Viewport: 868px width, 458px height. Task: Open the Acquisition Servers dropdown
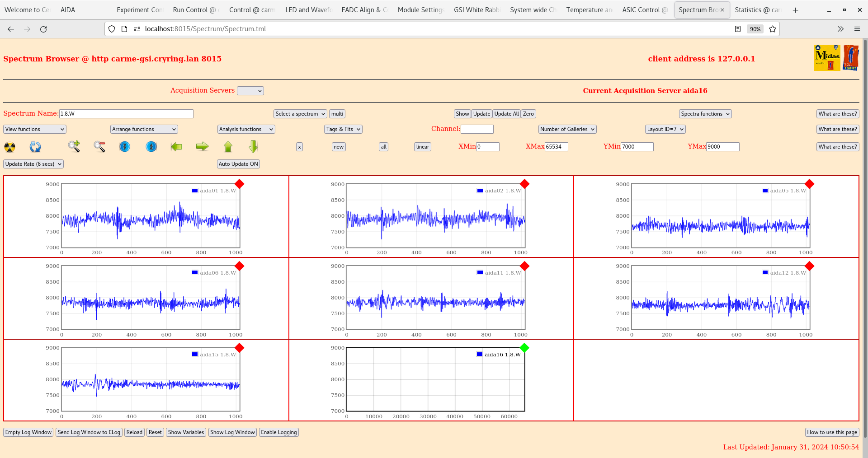point(250,91)
